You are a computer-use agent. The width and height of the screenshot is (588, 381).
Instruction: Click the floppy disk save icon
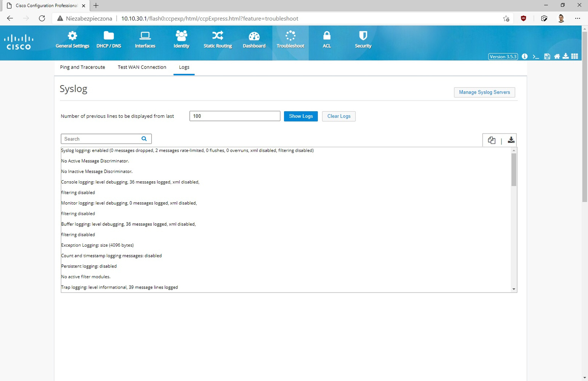547,57
